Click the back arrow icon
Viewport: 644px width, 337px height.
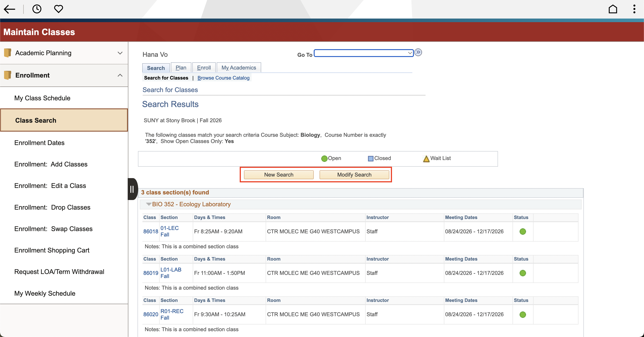tap(9, 9)
